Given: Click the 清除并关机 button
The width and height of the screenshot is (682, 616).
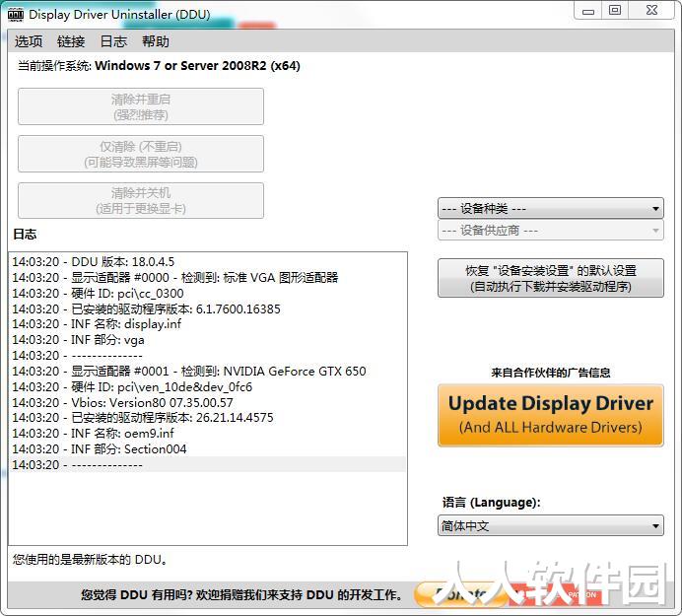Looking at the screenshot, I should click(141, 200).
